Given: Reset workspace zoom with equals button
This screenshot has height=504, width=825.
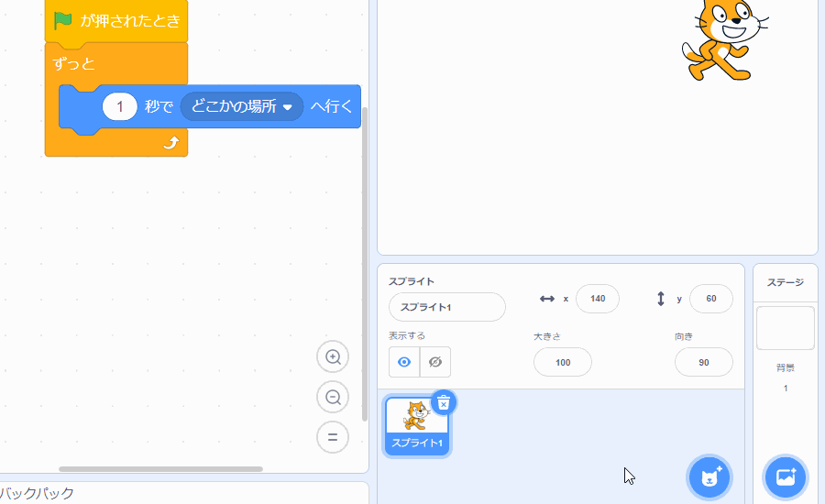Looking at the screenshot, I should (333, 437).
